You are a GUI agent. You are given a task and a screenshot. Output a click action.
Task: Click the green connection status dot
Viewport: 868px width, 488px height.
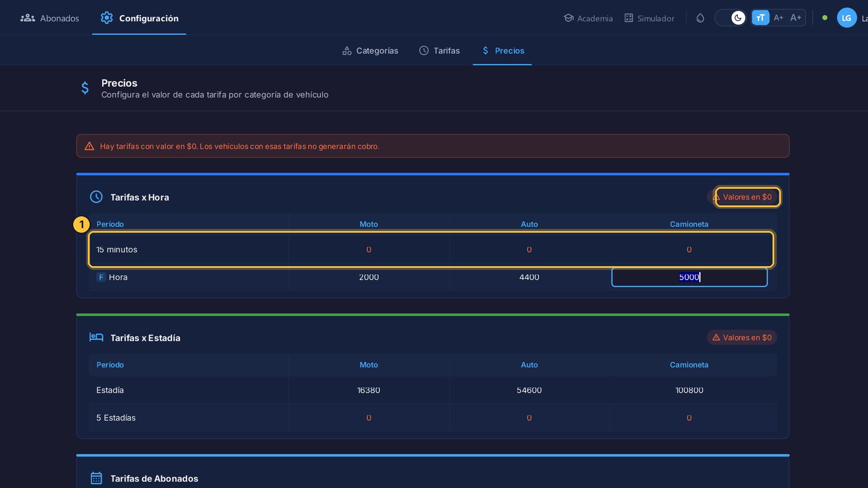(x=825, y=18)
